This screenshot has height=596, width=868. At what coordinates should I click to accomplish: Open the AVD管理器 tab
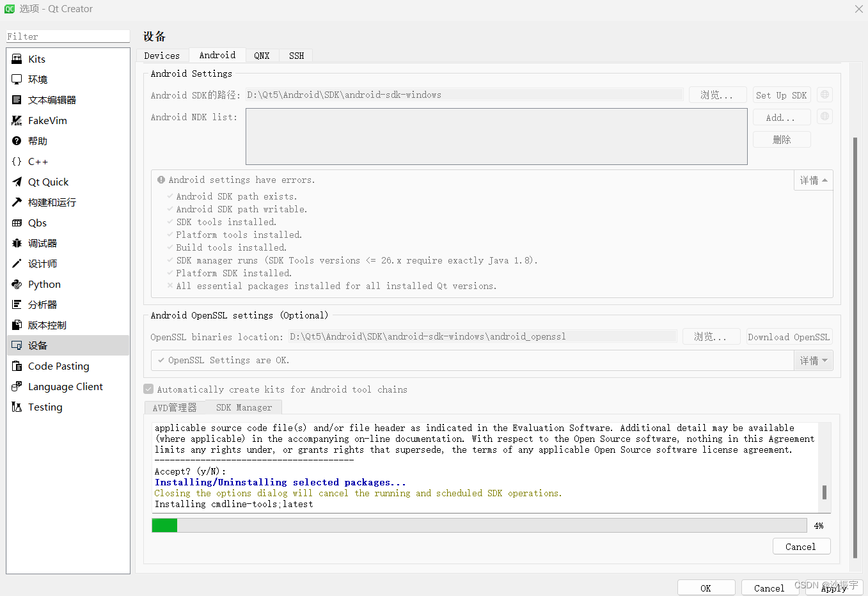tap(175, 407)
